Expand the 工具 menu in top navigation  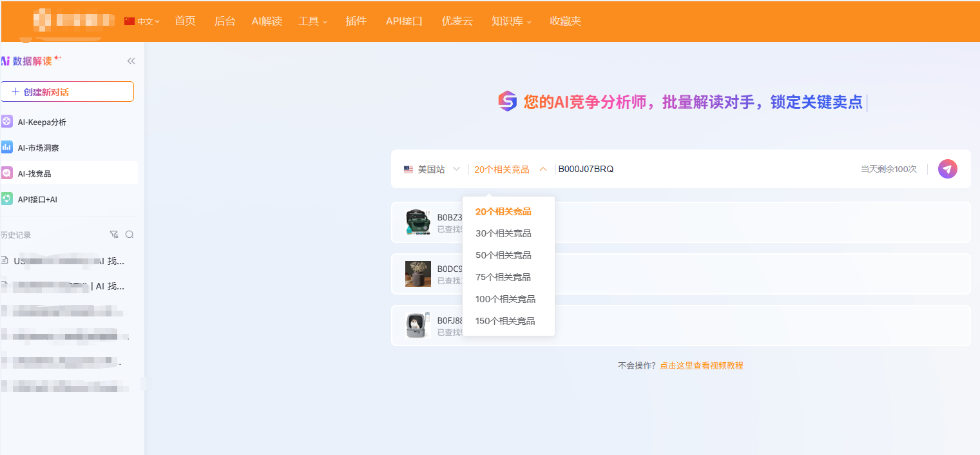(312, 21)
